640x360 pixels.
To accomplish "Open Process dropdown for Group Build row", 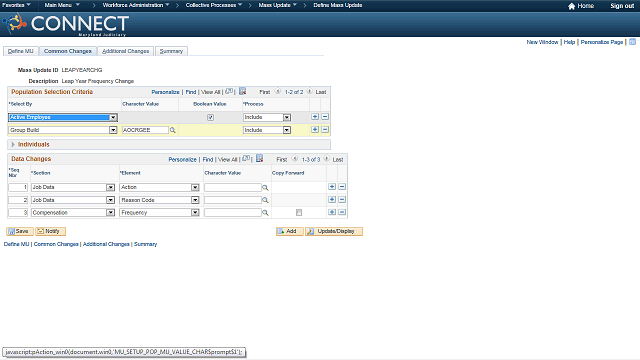I will (267, 130).
